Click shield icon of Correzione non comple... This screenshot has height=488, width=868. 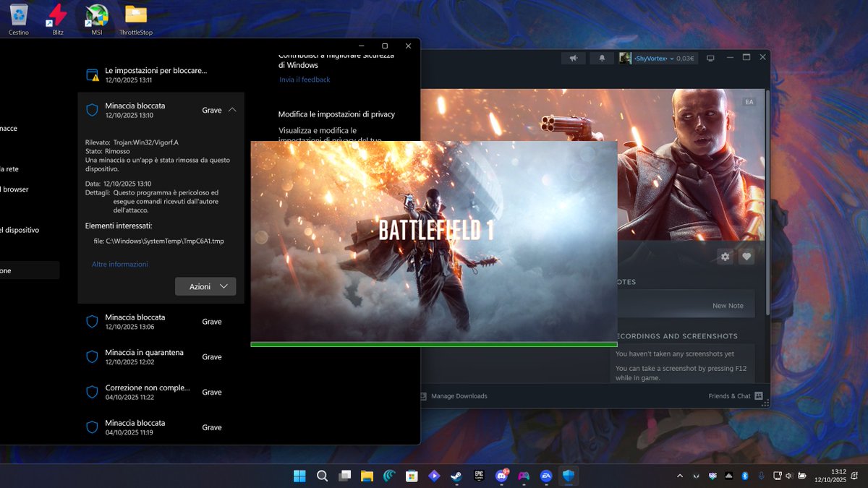[x=92, y=392]
